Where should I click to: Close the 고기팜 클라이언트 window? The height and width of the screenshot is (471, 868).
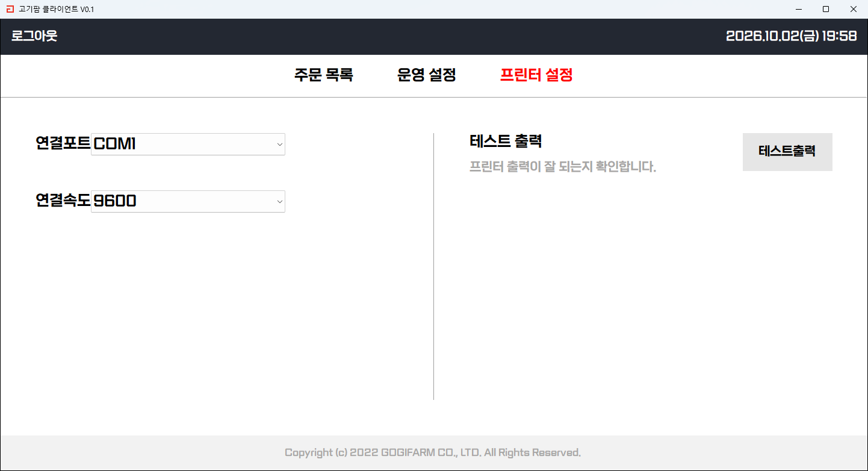pos(854,9)
